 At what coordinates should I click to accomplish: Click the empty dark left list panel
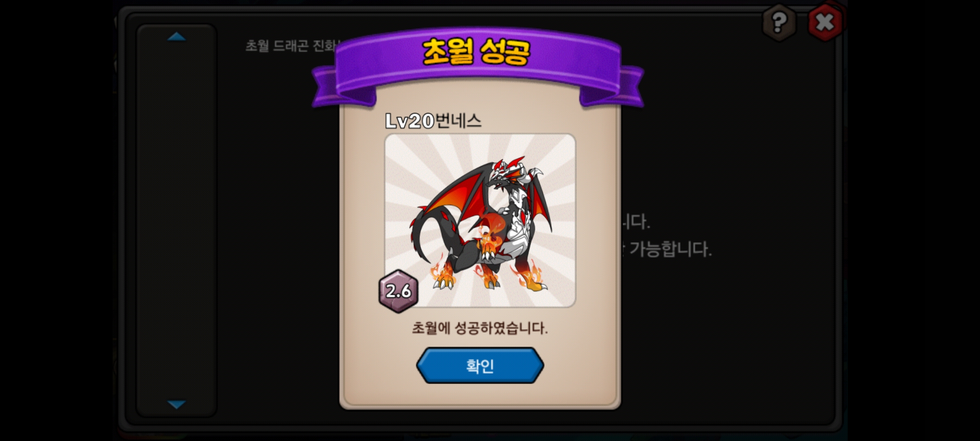(x=176, y=220)
